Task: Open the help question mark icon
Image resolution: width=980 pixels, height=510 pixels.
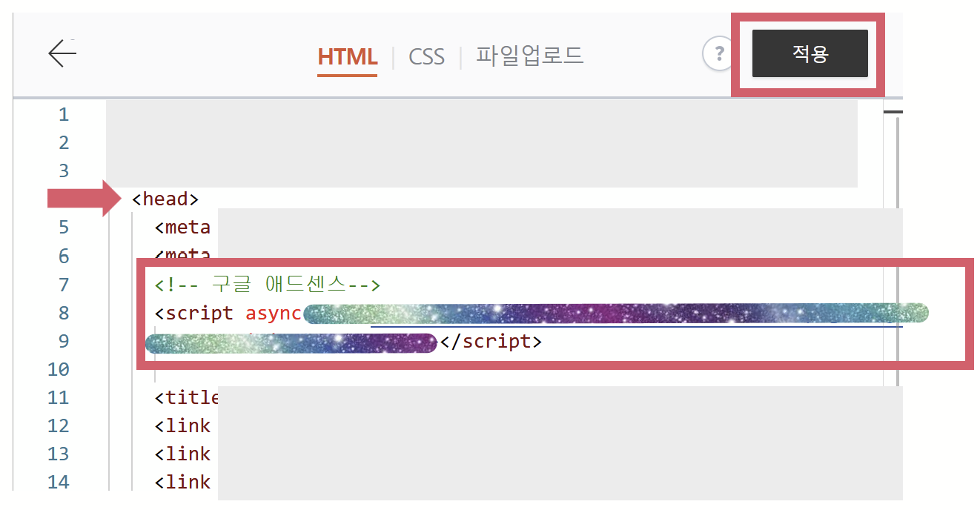Action: [718, 54]
